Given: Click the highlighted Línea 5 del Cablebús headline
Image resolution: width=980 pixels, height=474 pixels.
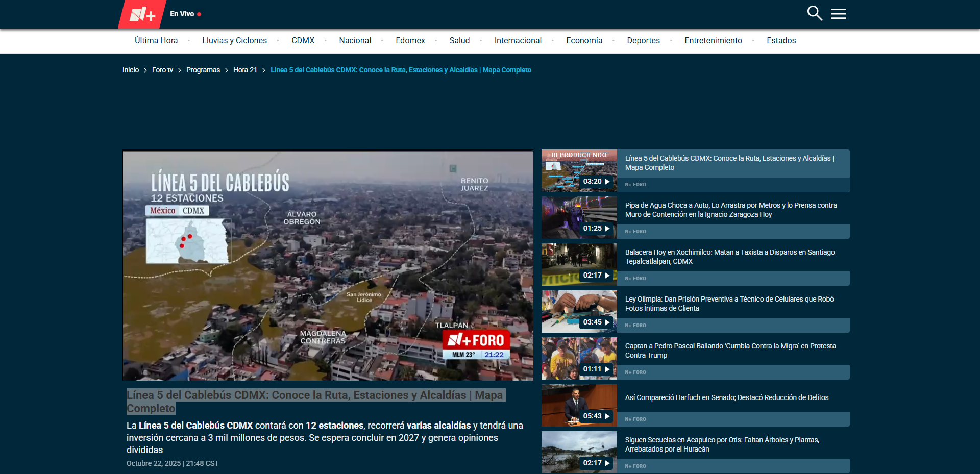Looking at the screenshot, I should click(x=316, y=402).
